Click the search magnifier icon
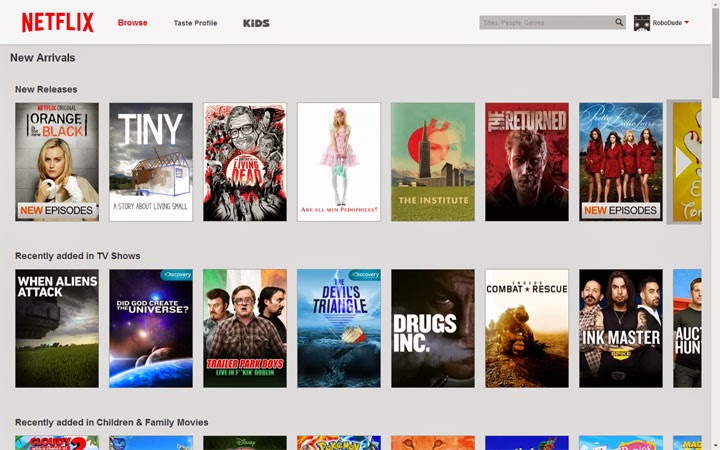 point(619,22)
